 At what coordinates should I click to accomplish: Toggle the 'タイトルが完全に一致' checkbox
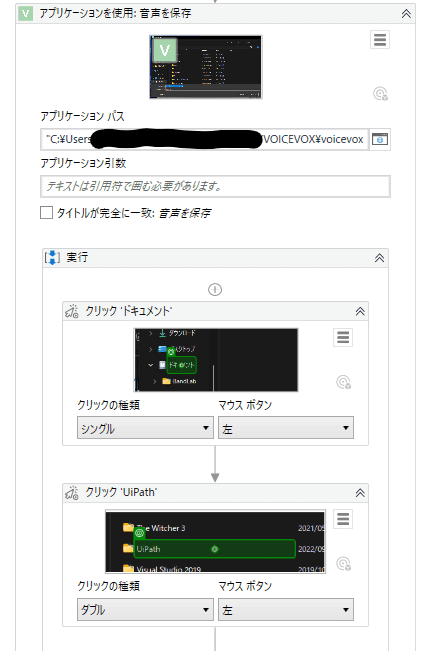pyautogui.click(x=46, y=213)
